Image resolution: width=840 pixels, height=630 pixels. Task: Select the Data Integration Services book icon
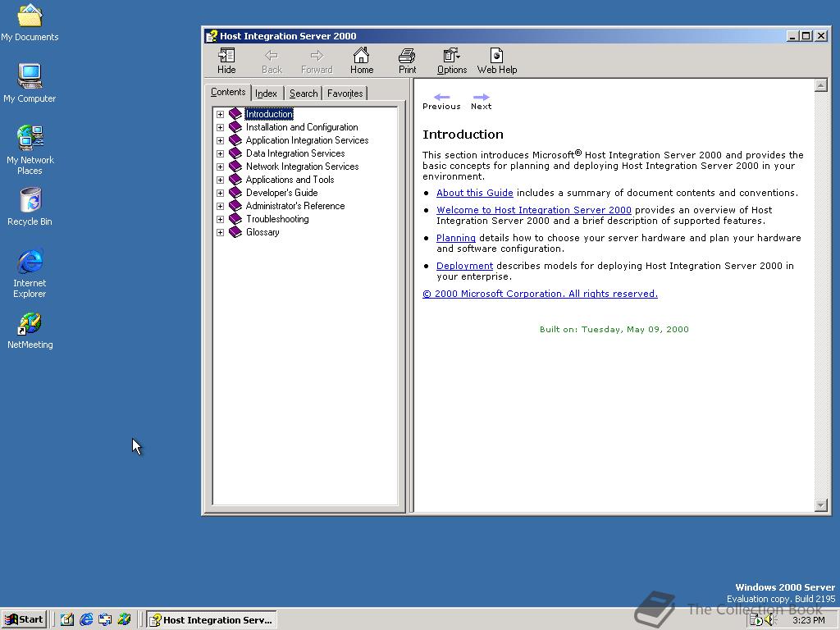[235, 153]
